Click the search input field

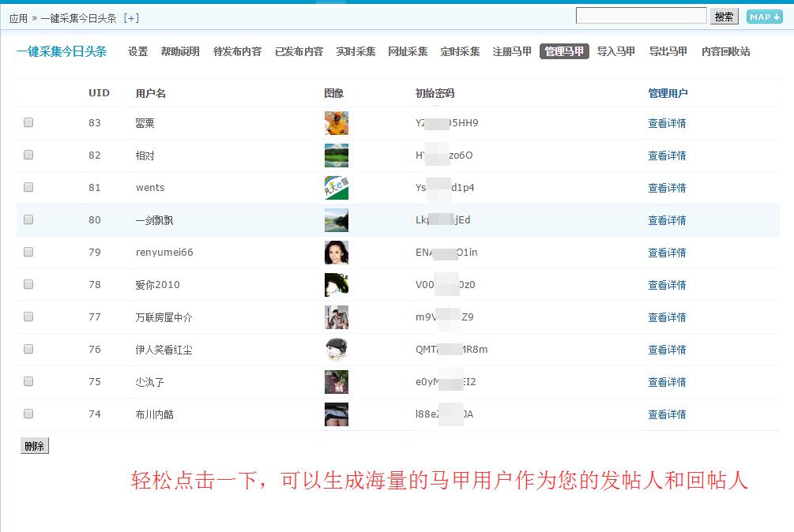641,16
